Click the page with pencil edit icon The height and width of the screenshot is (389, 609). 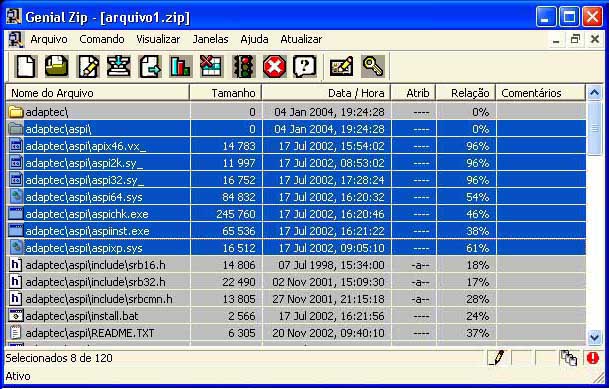[89, 66]
